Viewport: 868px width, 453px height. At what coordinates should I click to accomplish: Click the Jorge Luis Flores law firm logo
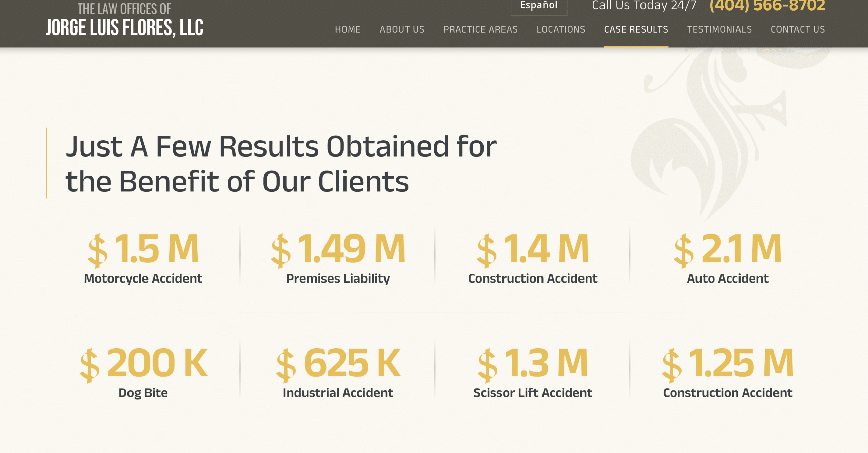(x=124, y=20)
